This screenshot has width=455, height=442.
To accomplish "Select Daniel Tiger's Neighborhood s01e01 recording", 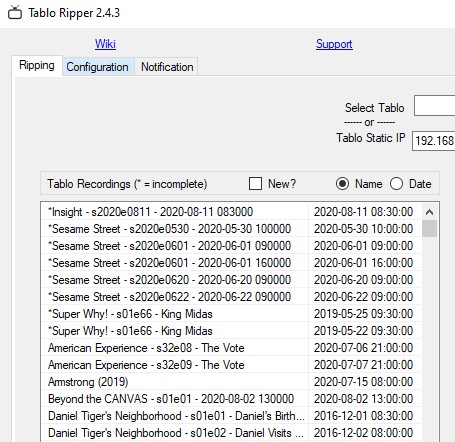I will coord(231,416).
